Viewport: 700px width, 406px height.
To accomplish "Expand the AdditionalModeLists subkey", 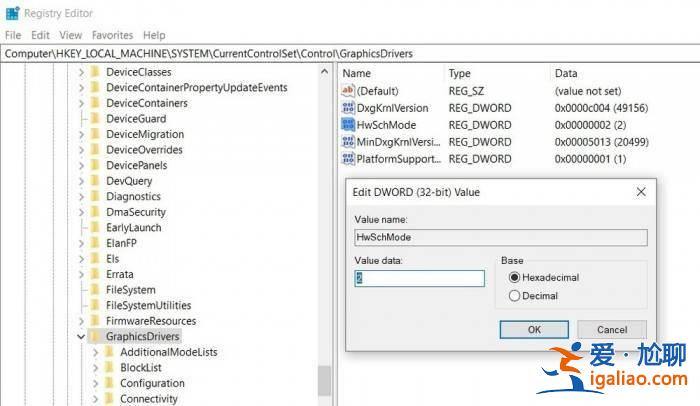I will 96,352.
